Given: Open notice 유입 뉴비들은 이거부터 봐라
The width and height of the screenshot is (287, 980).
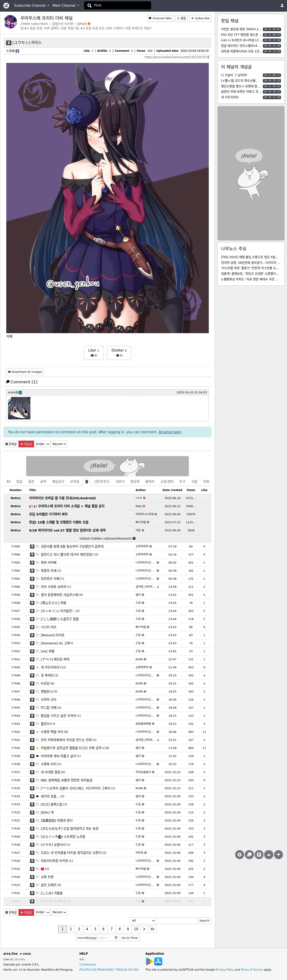Looking at the screenshot, I should point(48,514).
